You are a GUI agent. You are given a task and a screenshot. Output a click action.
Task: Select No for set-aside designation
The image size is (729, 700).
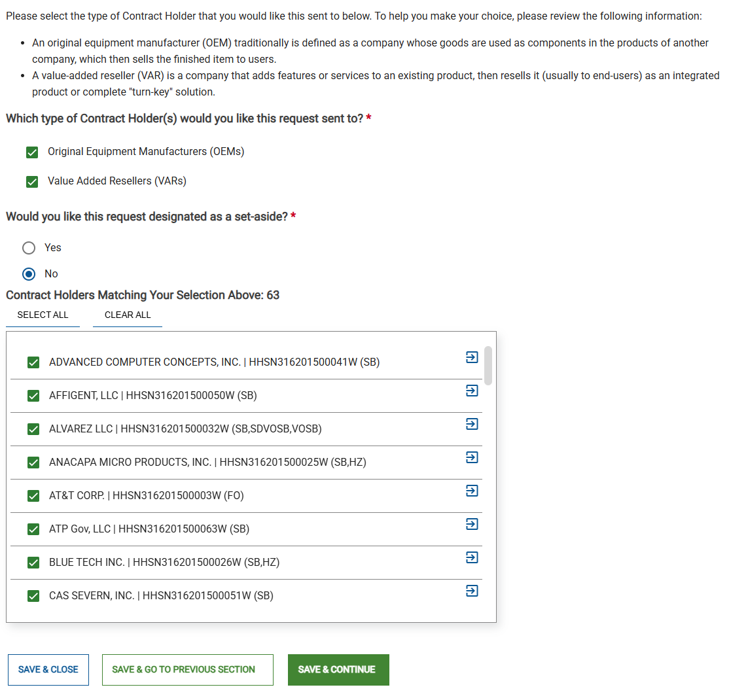tap(29, 274)
